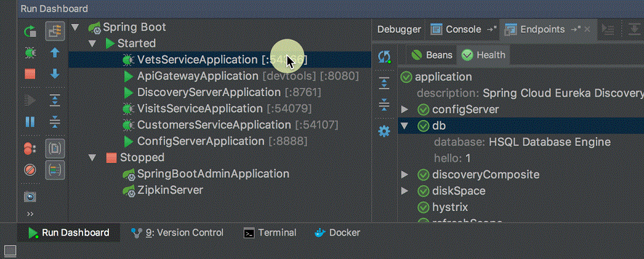Expand the configServer health node
644x259 pixels.
point(405,110)
